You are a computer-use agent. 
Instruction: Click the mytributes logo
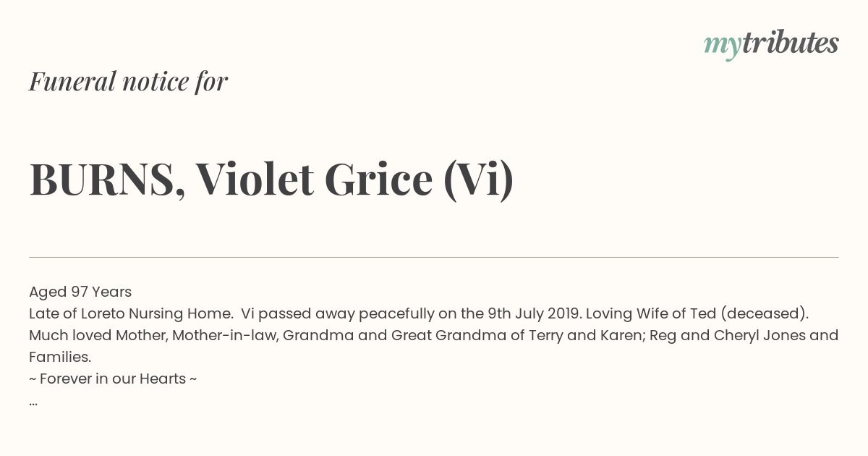[x=771, y=44]
